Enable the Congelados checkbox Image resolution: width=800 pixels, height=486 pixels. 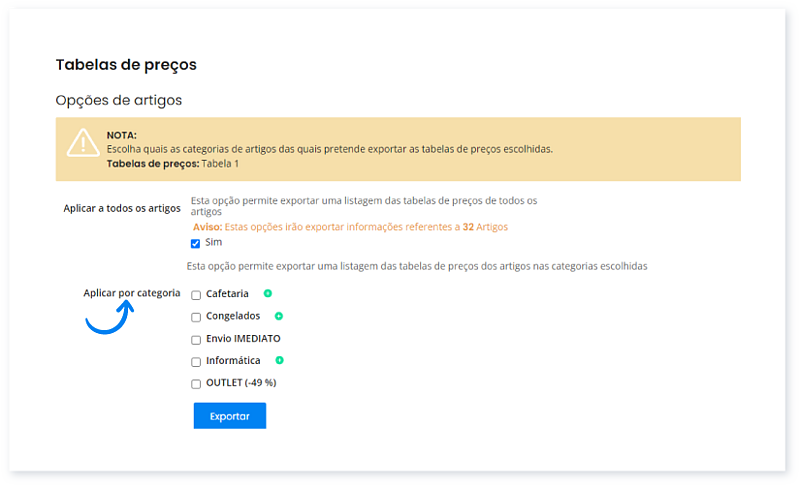(x=196, y=317)
